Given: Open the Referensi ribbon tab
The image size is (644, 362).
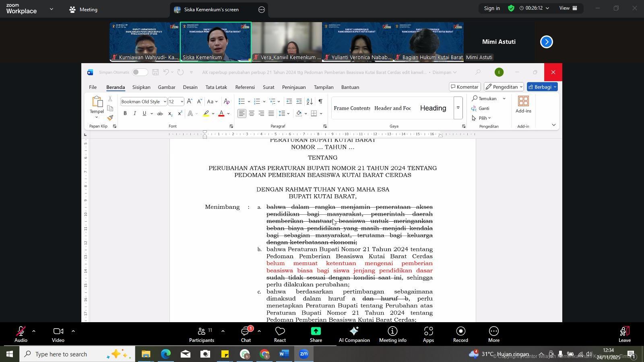Looking at the screenshot, I should [x=245, y=87].
